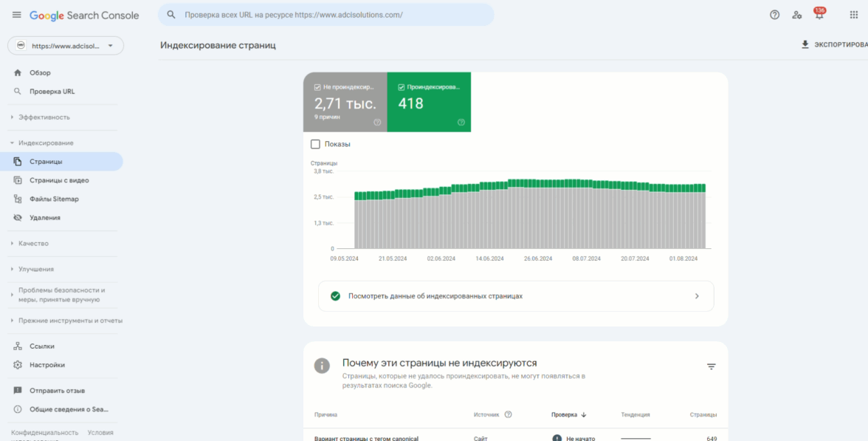Open the notifications bell icon

point(819,16)
